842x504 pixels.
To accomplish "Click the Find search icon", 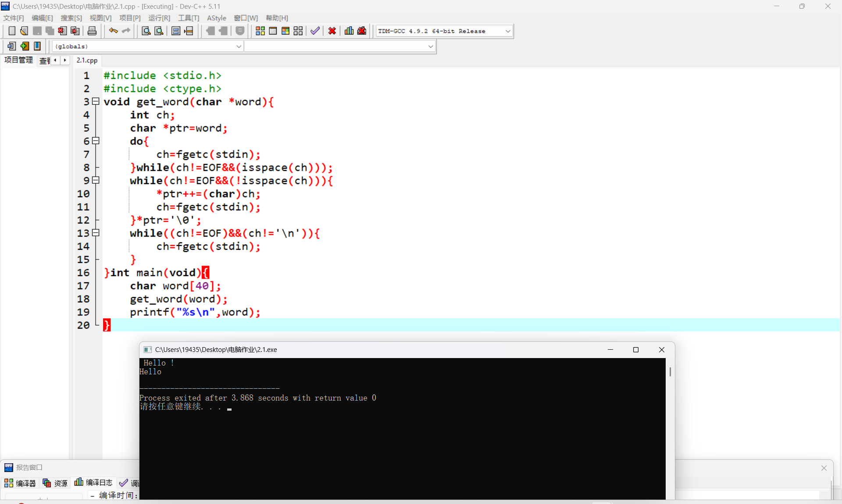I will tap(146, 31).
